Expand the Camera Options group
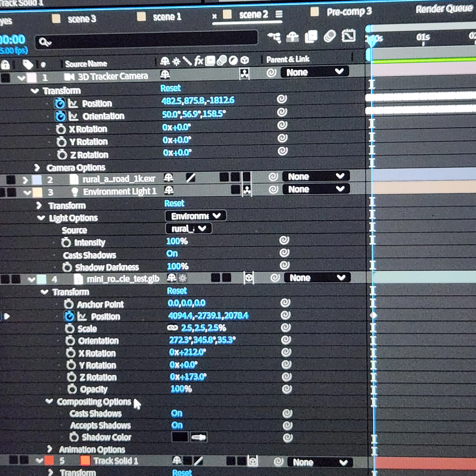 click(x=37, y=168)
